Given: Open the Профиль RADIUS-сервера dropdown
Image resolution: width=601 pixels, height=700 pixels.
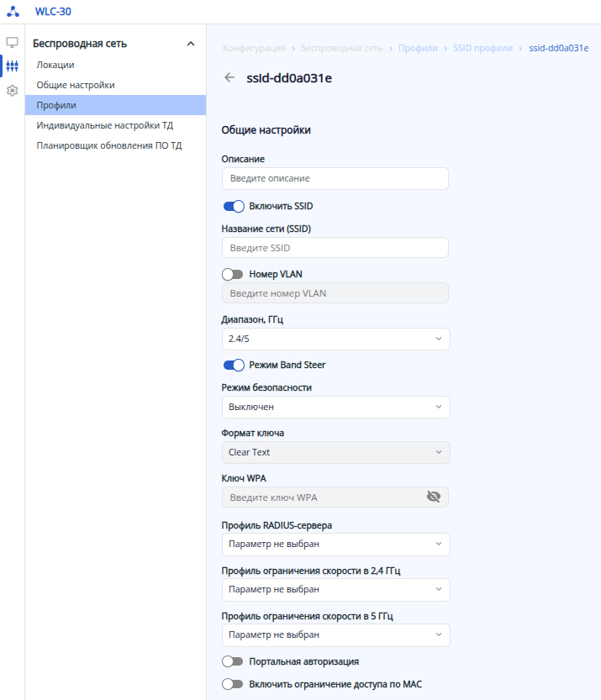Looking at the screenshot, I should [335, 544].
